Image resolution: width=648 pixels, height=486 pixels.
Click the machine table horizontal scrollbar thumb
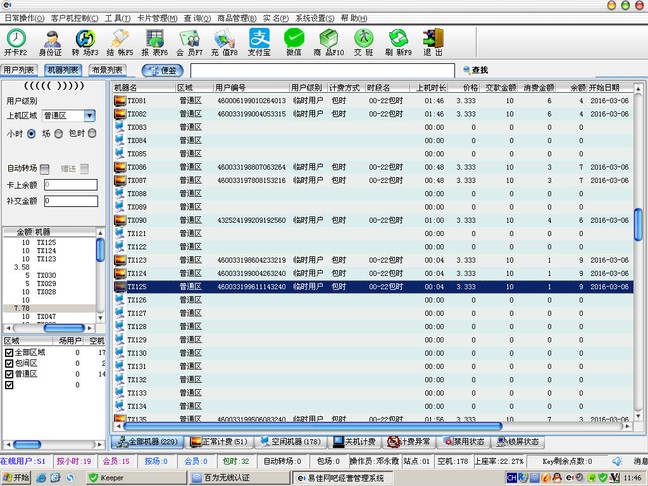[312, 426]
